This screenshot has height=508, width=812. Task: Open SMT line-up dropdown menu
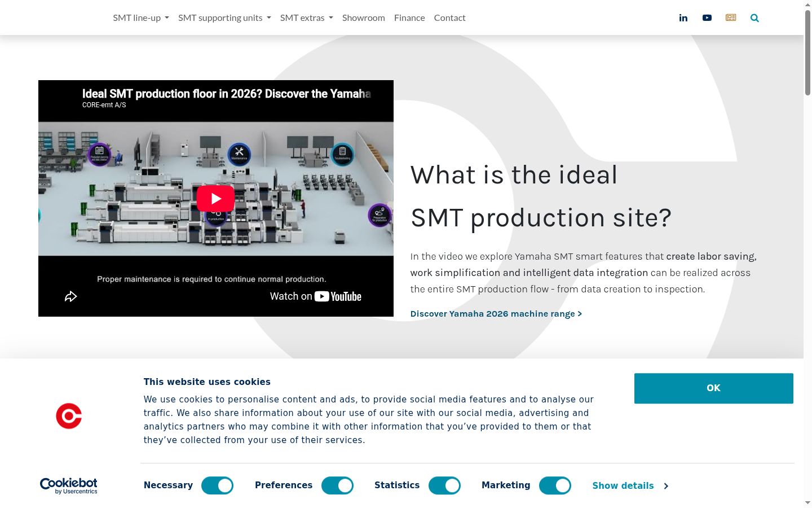[141, 18]
